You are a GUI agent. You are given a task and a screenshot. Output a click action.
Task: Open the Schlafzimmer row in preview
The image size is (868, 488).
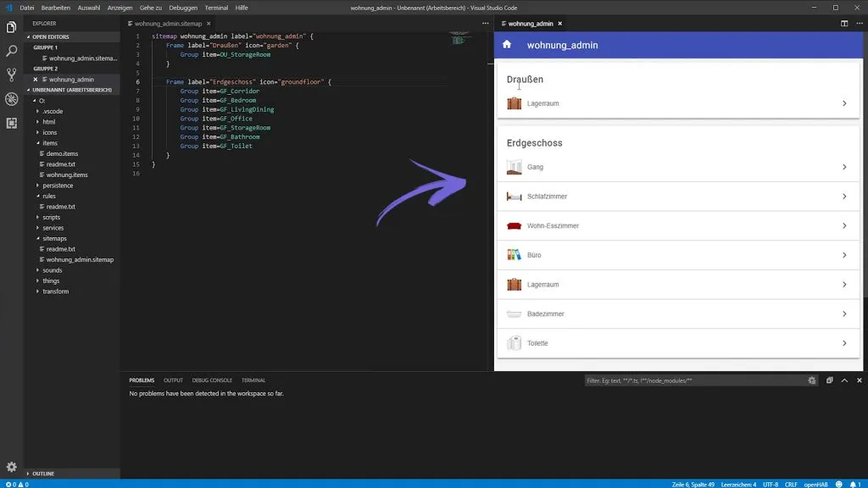678,197
